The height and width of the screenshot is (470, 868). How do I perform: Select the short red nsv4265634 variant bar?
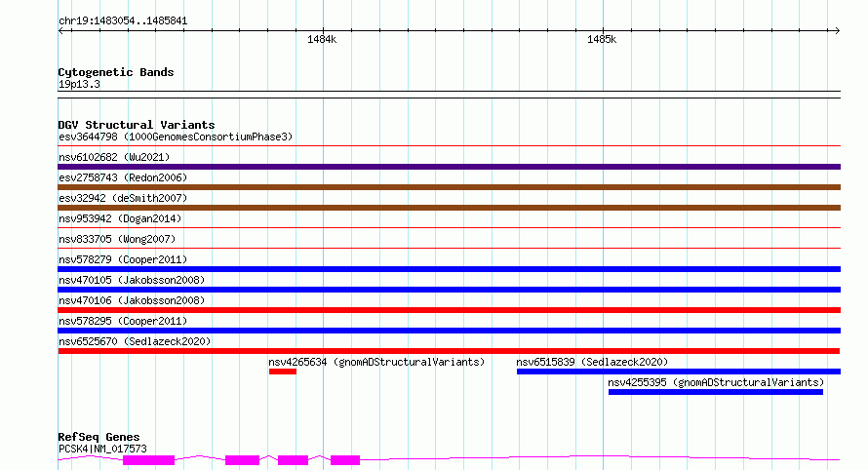click(282, 372)
